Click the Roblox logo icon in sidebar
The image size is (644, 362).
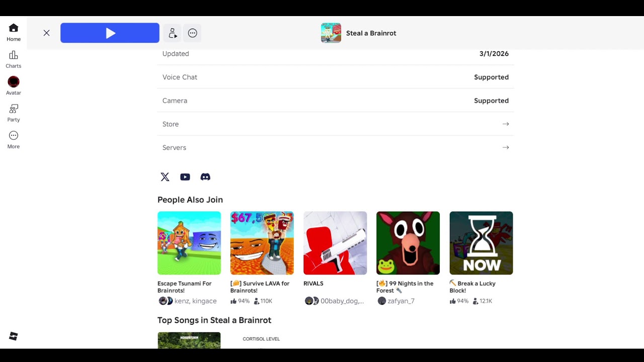click(x=14, y=336)
